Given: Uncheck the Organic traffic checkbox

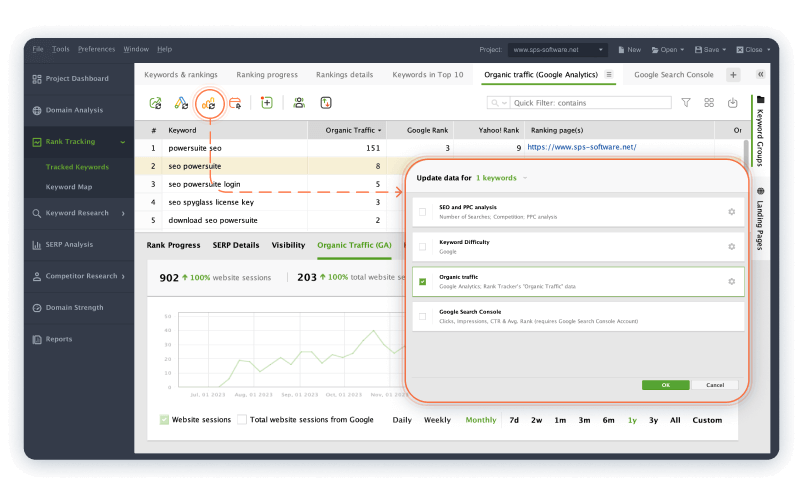Looking at the screenshot, I should pos(422,281).
